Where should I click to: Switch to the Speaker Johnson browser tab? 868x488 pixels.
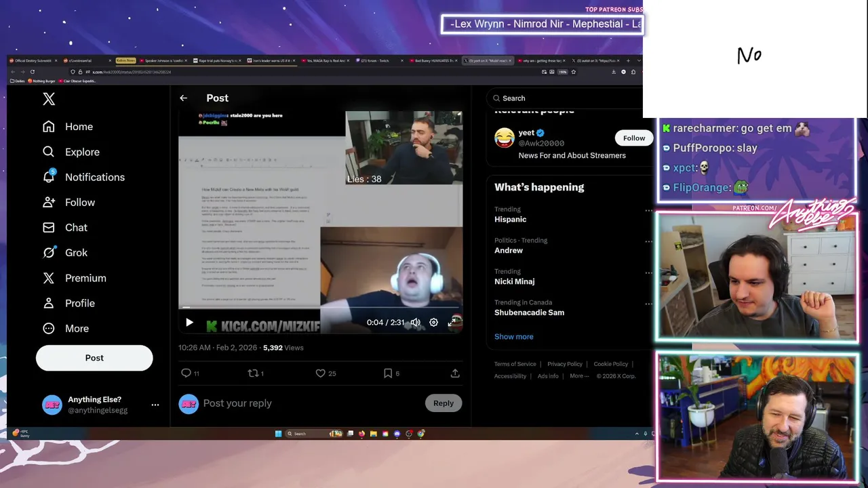pos(163,61)
